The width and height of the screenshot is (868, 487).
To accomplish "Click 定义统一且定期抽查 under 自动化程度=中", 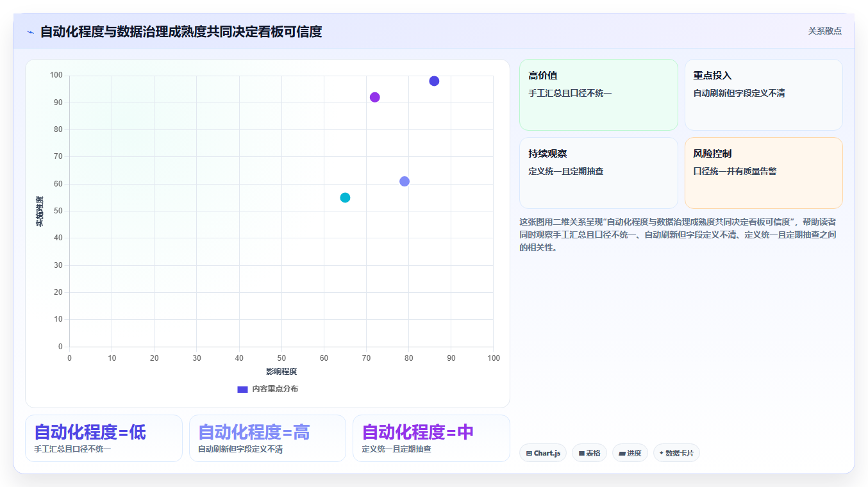I will 396,449.
